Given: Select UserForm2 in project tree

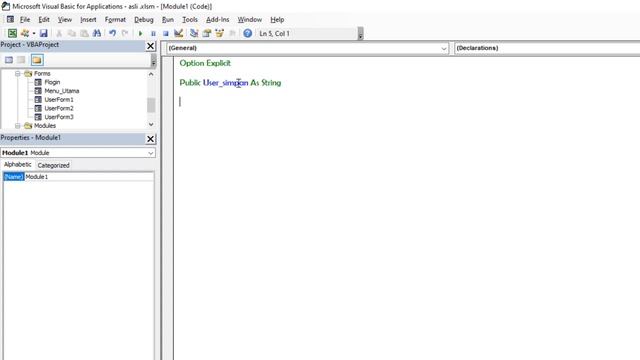Looking at the screenshot, I should click(59, 108).
